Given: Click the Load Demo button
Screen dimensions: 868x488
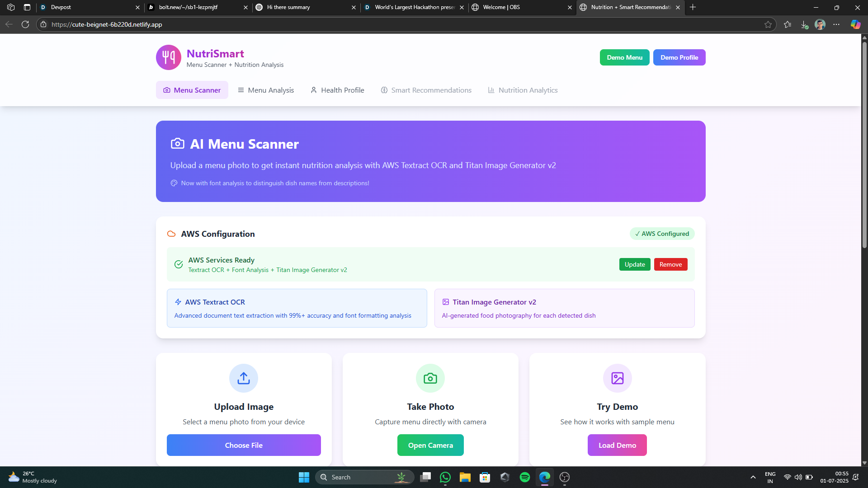Looking at the screenshot, I should 617,445.
